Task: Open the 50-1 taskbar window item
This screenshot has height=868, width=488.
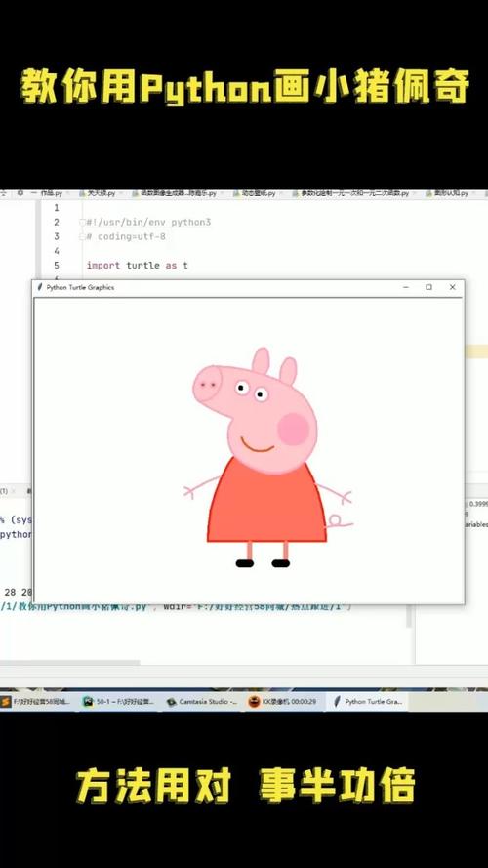Action: [119, 701]
